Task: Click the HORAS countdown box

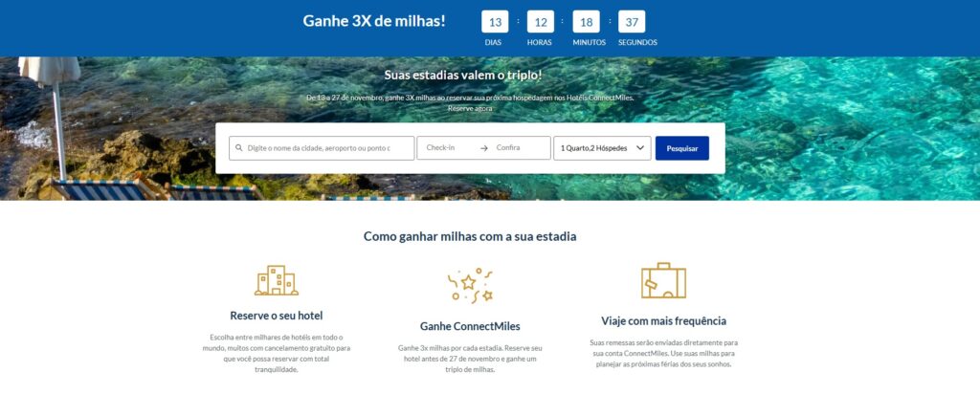Action: 541,22
